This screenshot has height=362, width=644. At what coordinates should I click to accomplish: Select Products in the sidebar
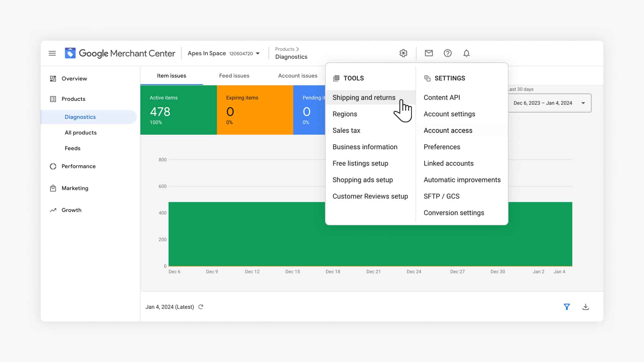pyautogui.click(x=73, y=99)
